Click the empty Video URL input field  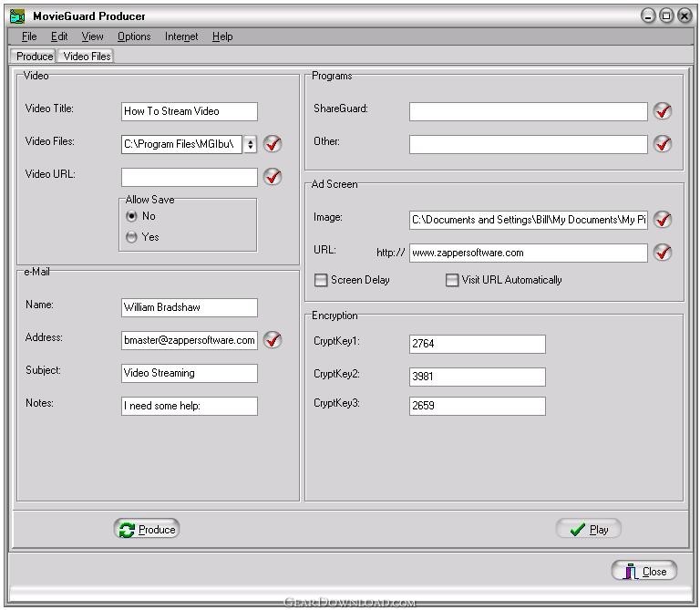[190, 177]
